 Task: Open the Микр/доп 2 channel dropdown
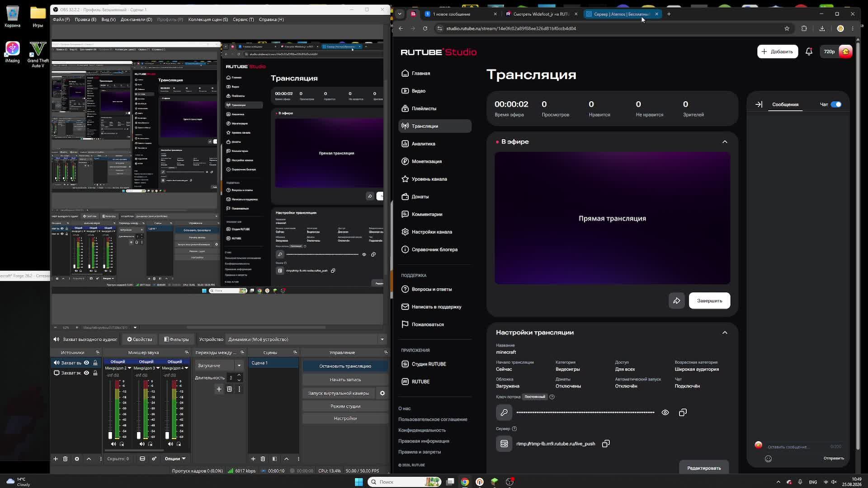[x=129, y=368]
